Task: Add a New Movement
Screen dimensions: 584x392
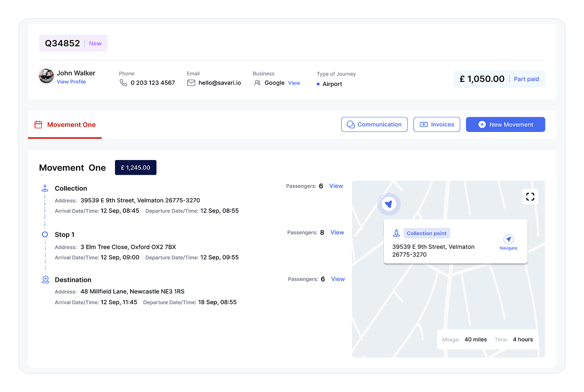Action: (x=505, y=125)
